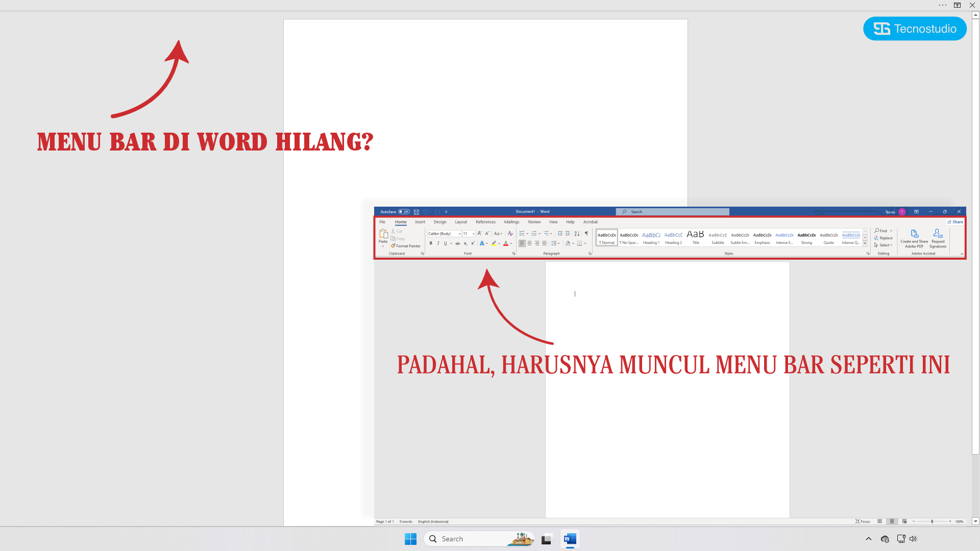This screenshot has height=551, width=980.
Task: Click the Sort A-Z icon
Action: tap(577, 234)
